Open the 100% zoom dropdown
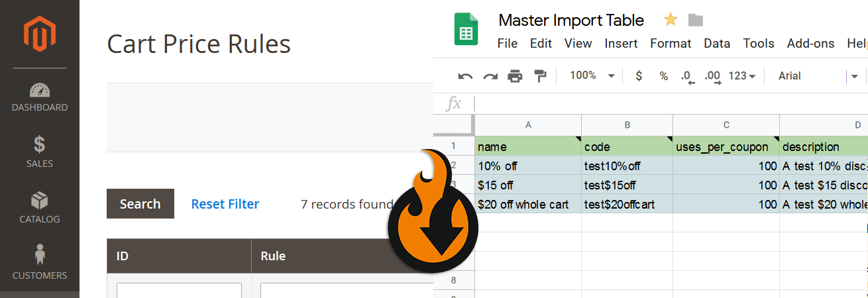 pyautogui.click(x=592, y=75)
